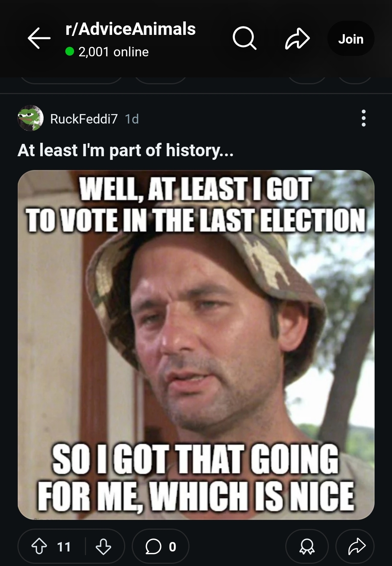Open comments via the speech bubble icon
This screenshot has height=566, width=392.
click(x=153, y=546)
